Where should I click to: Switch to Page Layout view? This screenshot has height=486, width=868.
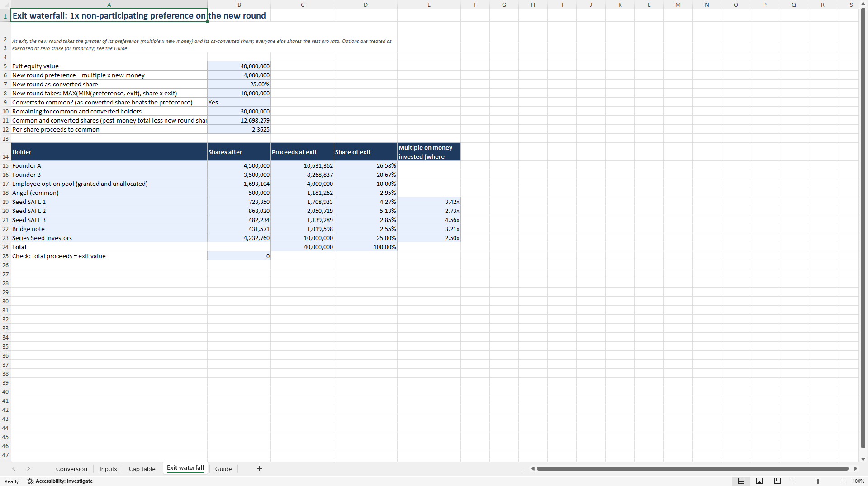(x=759, y=481)
